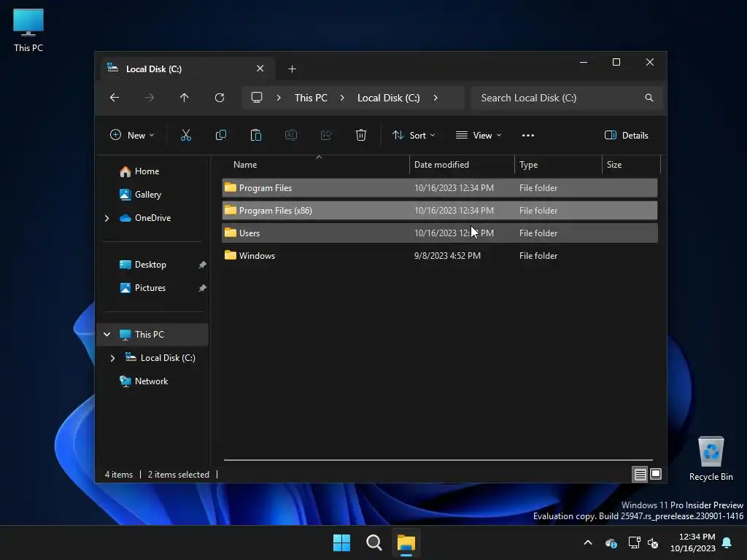
Task: Click the taskbar clock and date
Action: [x=693, y=542]
